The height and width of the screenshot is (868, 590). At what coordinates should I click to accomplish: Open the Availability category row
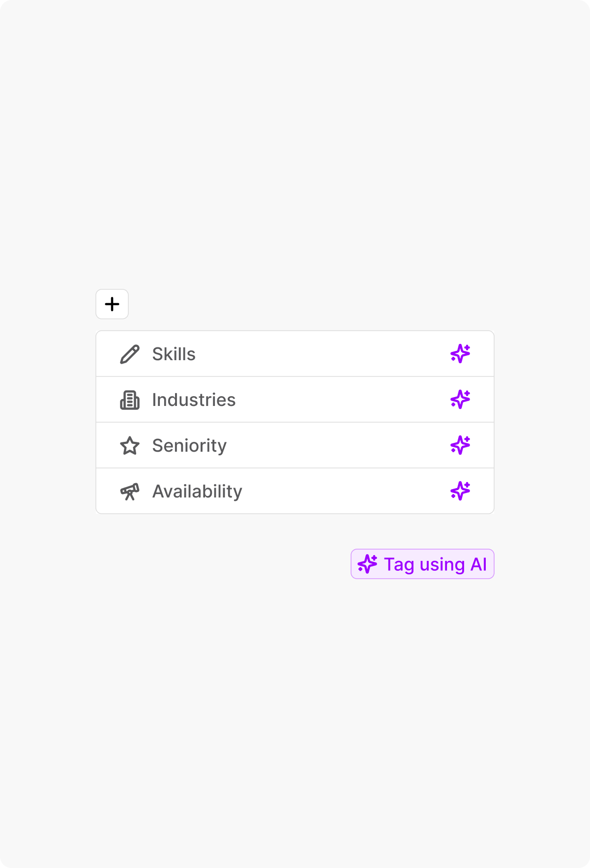(x=295, y=491)
